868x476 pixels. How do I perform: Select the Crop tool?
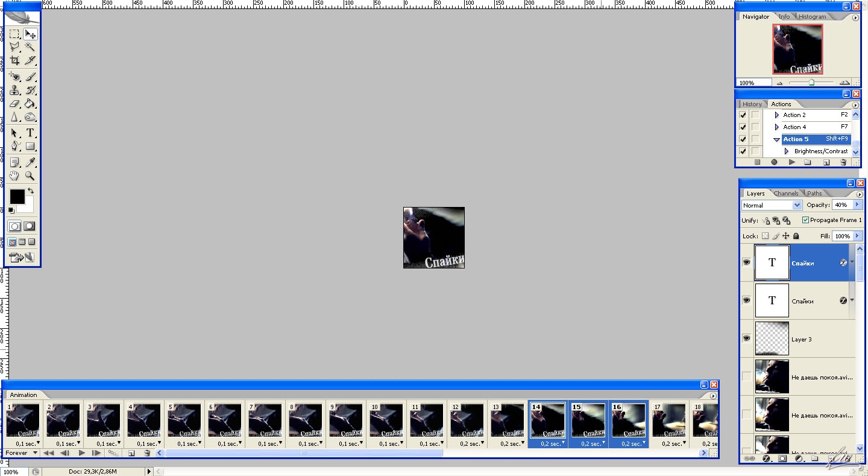coord(14,60)
